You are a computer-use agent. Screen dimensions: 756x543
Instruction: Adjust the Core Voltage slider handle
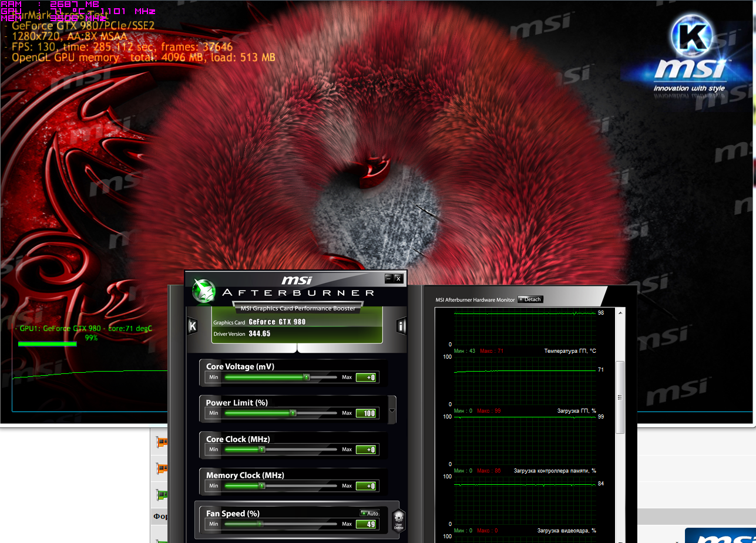click(x=306, y=377)
